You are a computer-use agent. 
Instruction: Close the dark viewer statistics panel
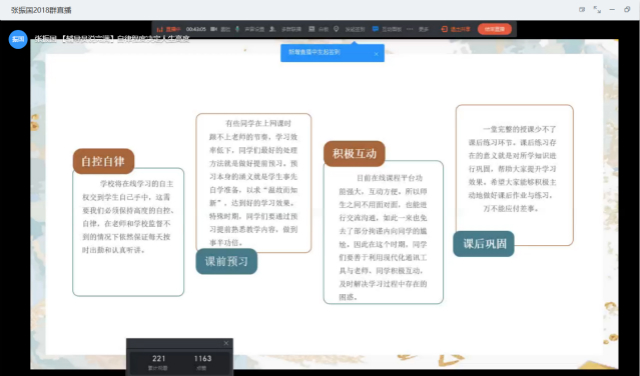[x=226, y=343]
